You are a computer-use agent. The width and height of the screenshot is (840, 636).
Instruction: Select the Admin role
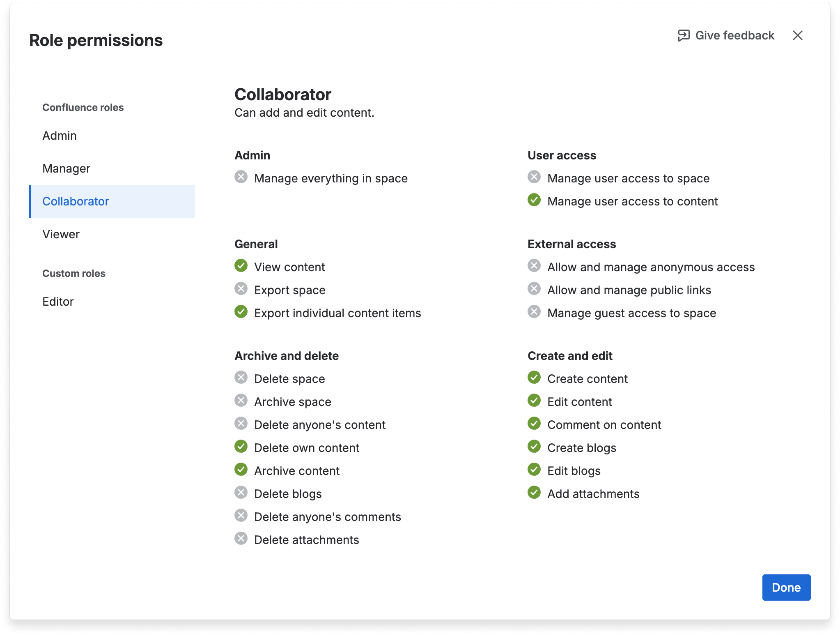tap(59, 135)
